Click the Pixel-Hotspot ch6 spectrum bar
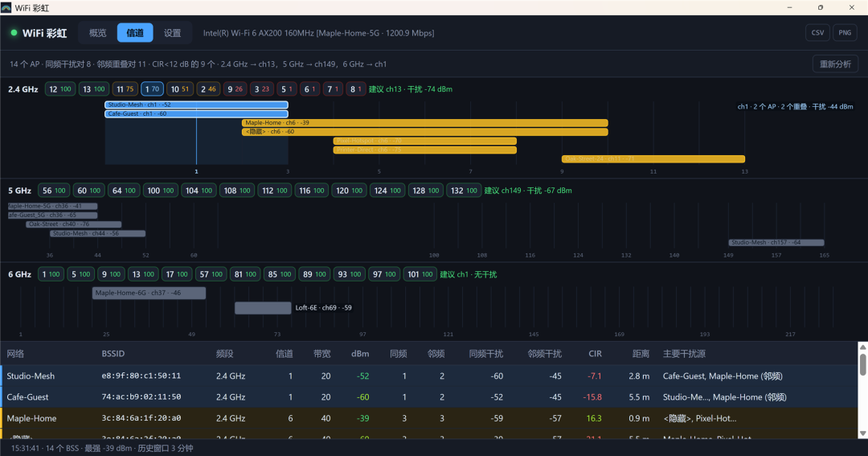This screenshot has width=868, height=456. pyautogui.click(x=425, y=142)
